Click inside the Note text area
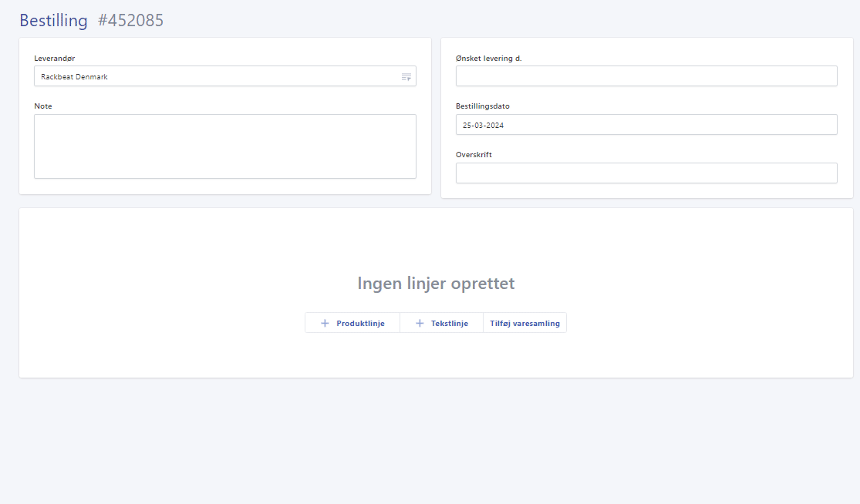 (x=224, y=146)
